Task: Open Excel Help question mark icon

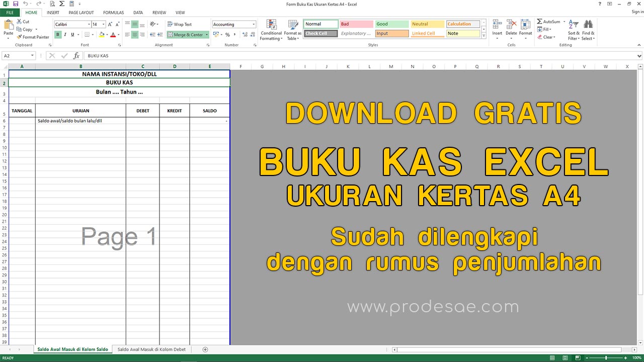Action: pos(599,4)
